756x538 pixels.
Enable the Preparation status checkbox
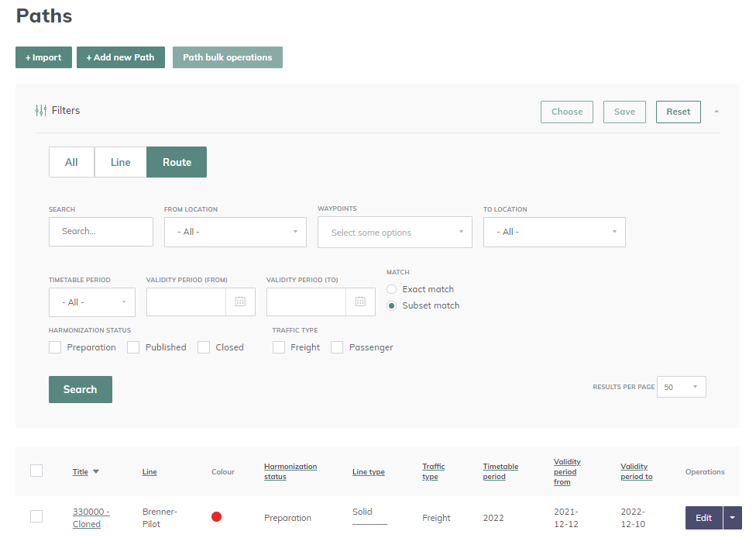[55, 347]
